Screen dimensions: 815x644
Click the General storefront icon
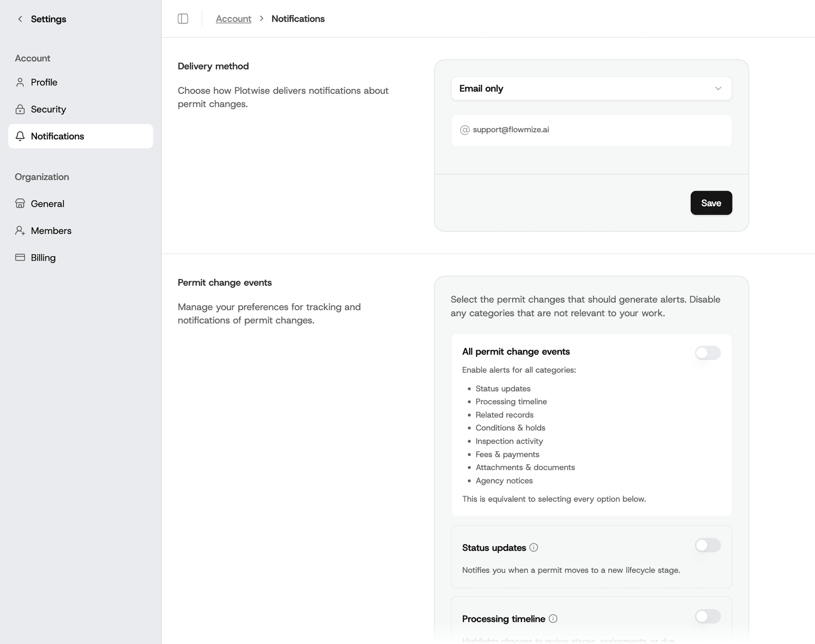pyautogui.click(x=20, y=204)
